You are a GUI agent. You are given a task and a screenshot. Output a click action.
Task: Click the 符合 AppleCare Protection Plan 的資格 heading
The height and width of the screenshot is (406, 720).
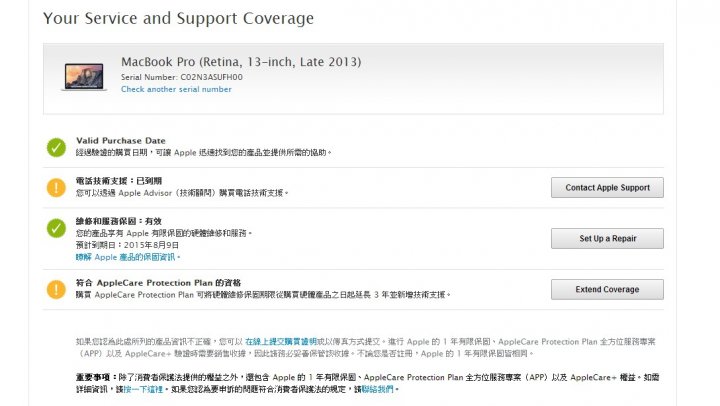coord(158,283)
